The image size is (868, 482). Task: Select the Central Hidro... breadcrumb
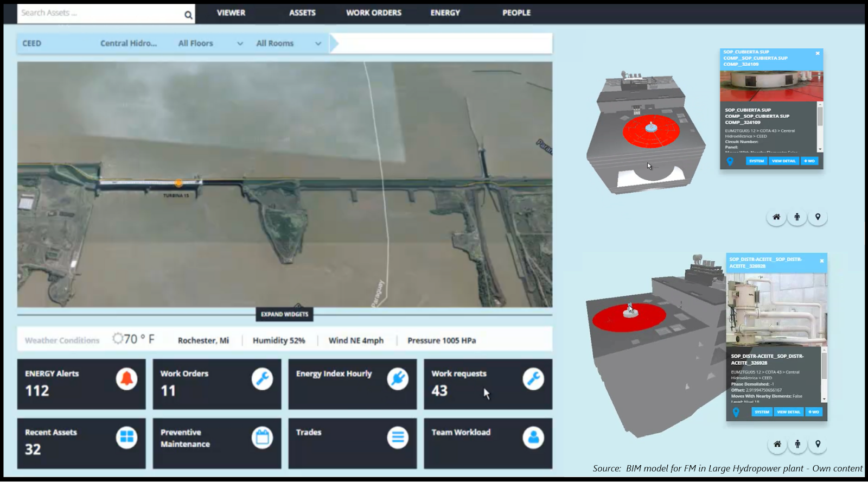point(129,43)
